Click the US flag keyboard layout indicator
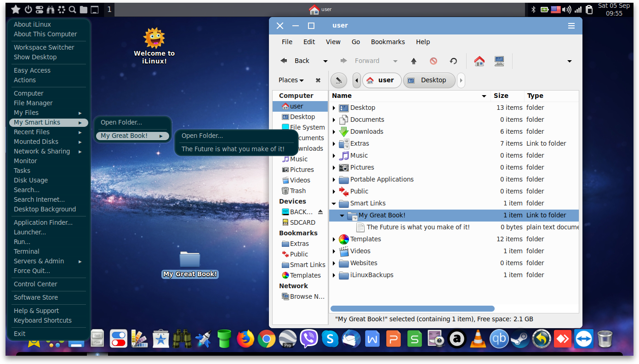This screenshot has height=364, width=639. coord(556,9)
